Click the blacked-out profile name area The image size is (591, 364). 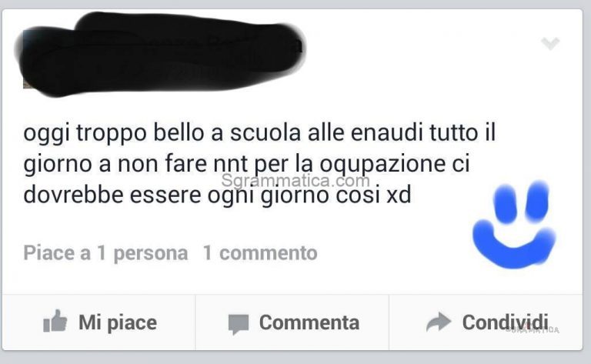tap(160, 54)
